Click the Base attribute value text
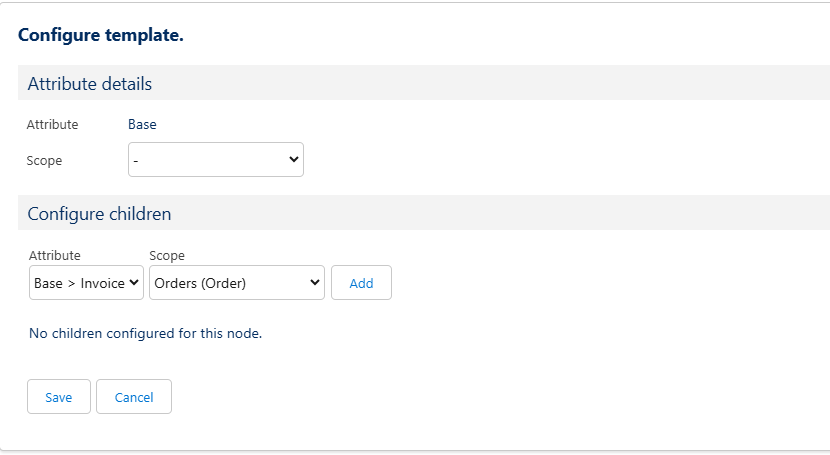This screenshot has width=830, height=455. 142,125
